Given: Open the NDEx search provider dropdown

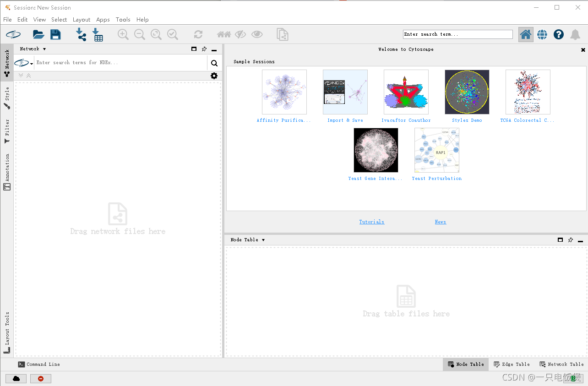Looking at the screenshot, I should 24,63.
